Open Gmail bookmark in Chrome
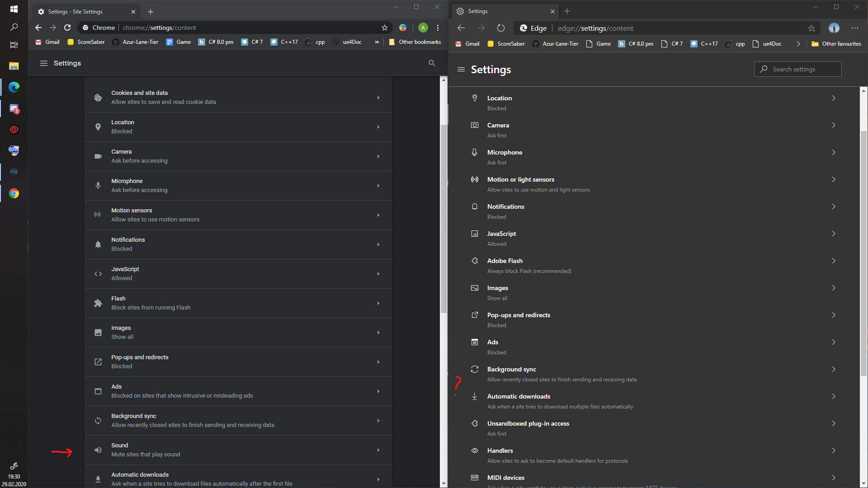This screenshot has height=488, width=868. 47,42
